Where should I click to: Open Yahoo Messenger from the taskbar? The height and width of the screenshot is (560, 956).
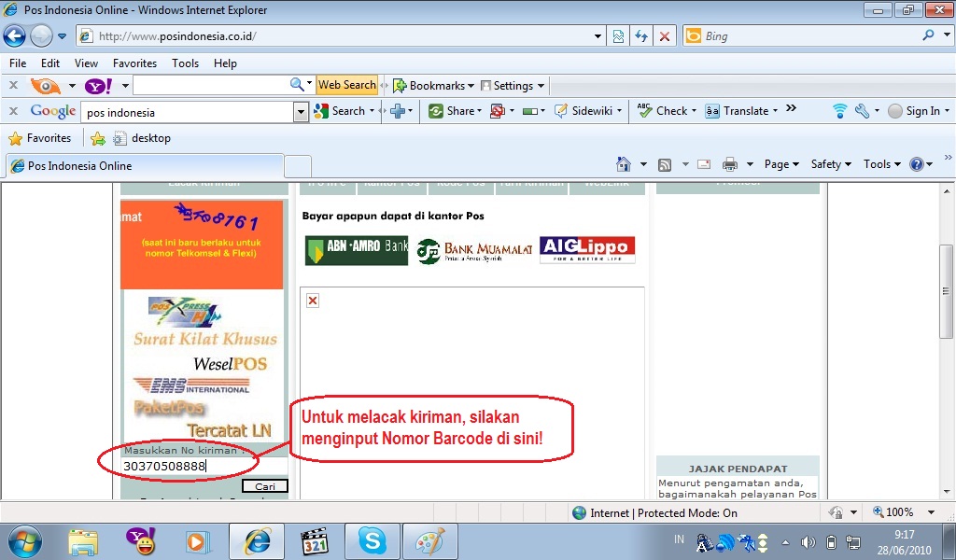[x=141, y=541]
